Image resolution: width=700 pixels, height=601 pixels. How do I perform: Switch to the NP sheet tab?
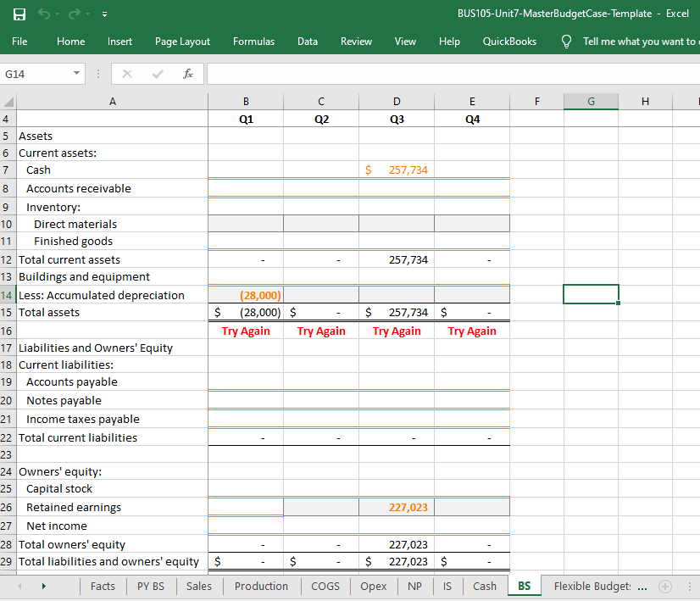pyautogui.click(x=414, y=587)
